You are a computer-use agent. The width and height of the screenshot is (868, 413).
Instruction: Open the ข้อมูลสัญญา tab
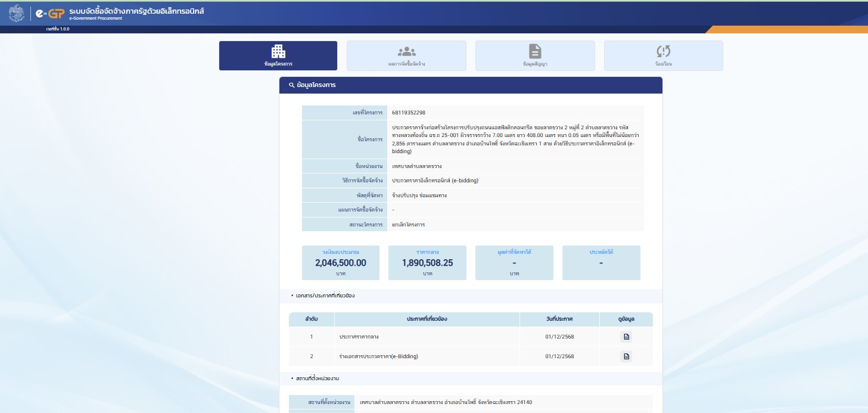(x=534, y=55)
